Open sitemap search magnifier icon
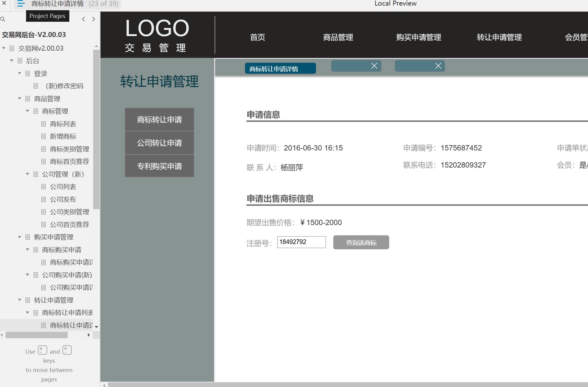This screenshot has width=588, height=387. pyautogui.click(x=3, y=19)
